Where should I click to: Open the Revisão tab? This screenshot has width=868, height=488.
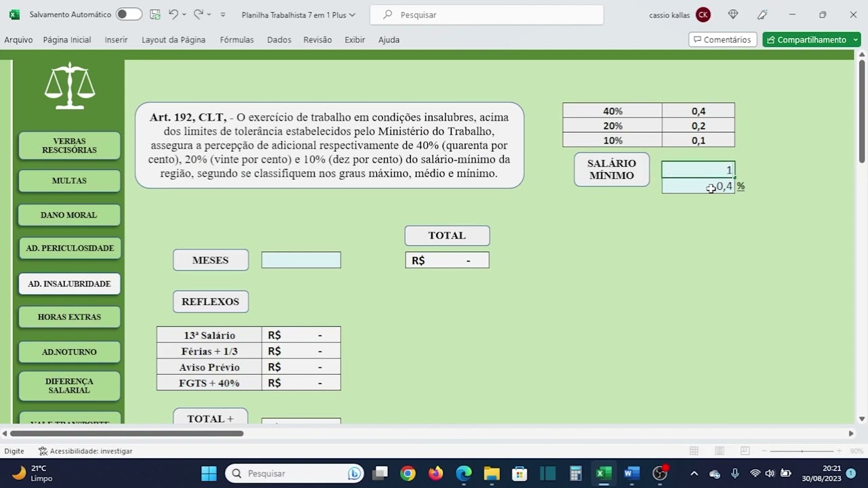coord(317,40)
